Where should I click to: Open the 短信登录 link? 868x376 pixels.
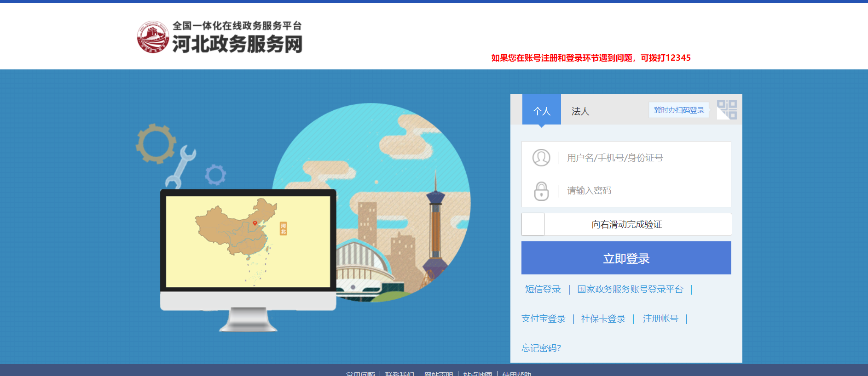pyautogui.click(x=543, y=289)
